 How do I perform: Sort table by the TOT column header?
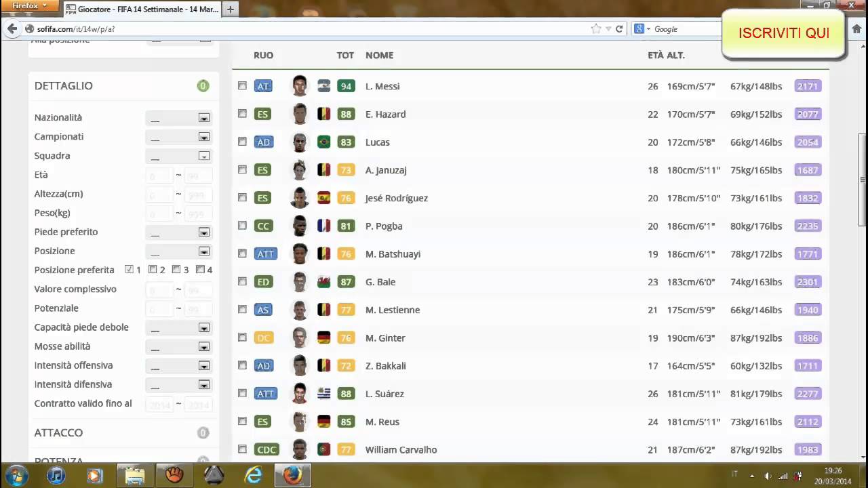click(345, 55)
